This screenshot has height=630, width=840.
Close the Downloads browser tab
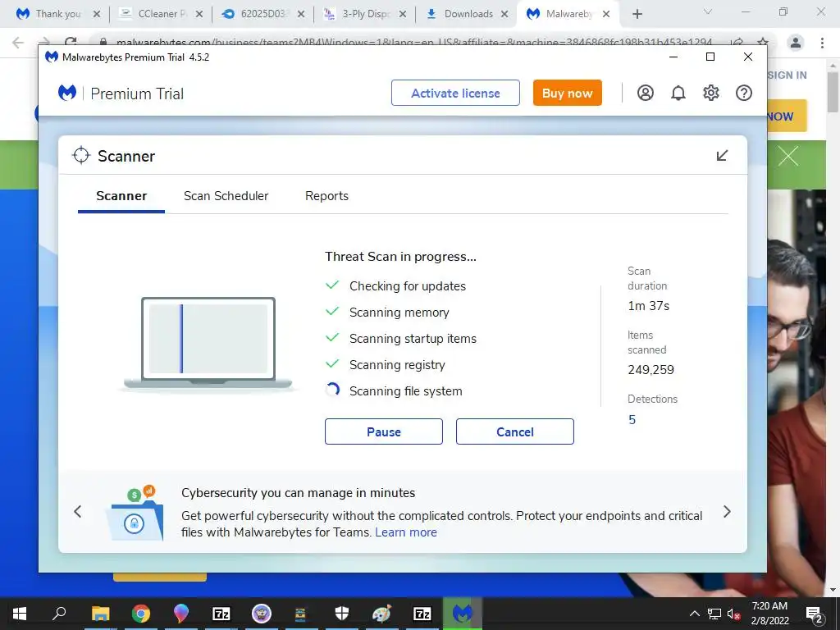(x=504, y=15)
